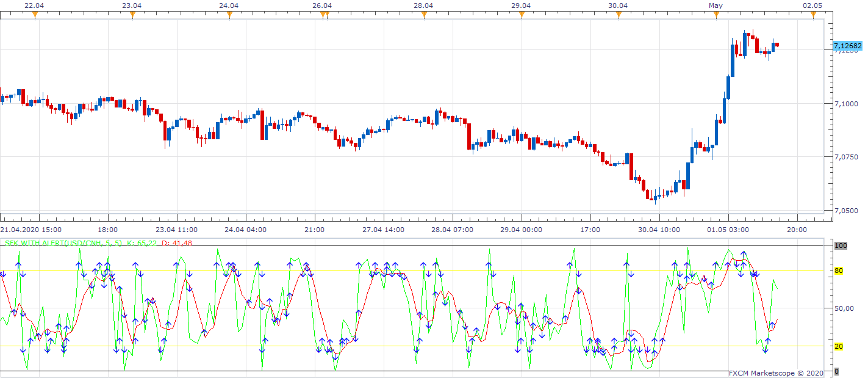
Task: Click the 23.04 11:00 time label
Action: point(177,230)
